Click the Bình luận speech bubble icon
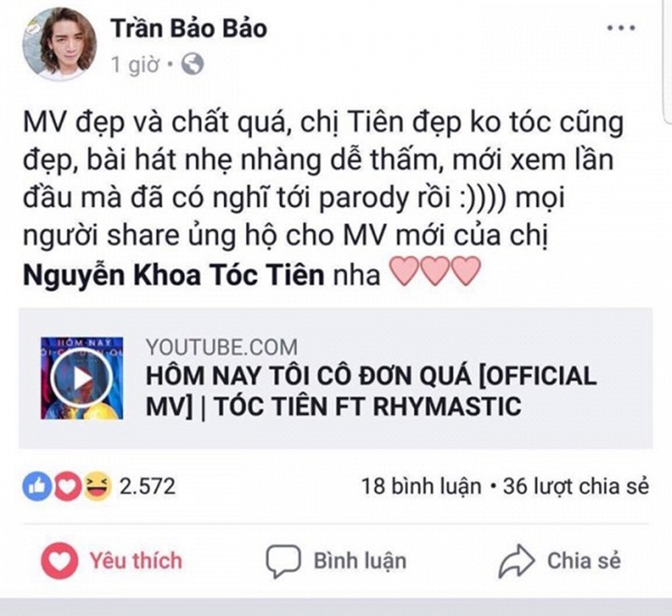 [282, 560]
